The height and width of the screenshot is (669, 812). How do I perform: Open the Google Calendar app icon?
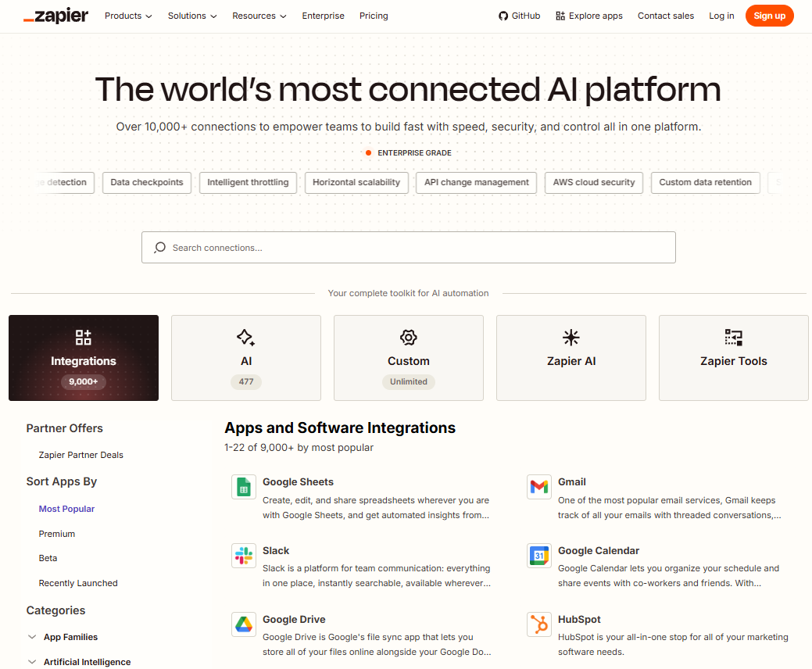(539, 556)
